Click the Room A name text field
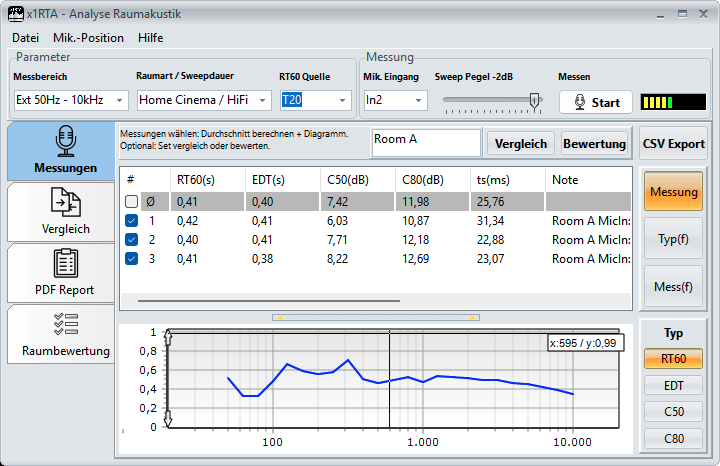720x466 pixels. [x=425, y=142]
